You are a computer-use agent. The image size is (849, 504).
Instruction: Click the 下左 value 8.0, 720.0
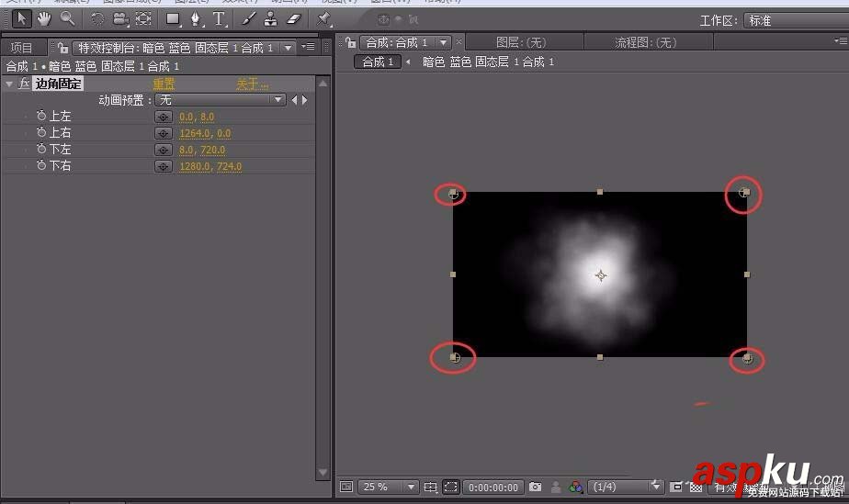pos(202,150)
